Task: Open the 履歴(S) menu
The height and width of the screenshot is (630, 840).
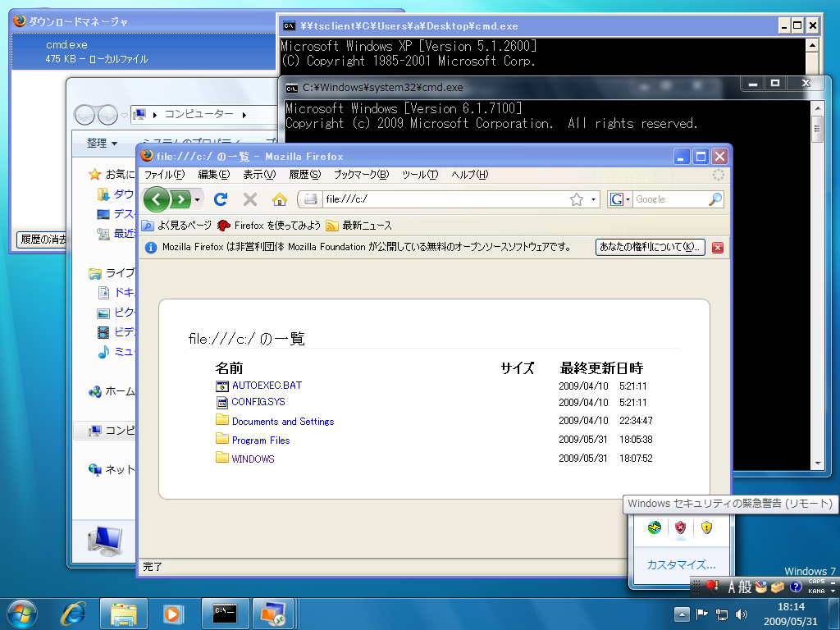Action: tap(305, 175)
